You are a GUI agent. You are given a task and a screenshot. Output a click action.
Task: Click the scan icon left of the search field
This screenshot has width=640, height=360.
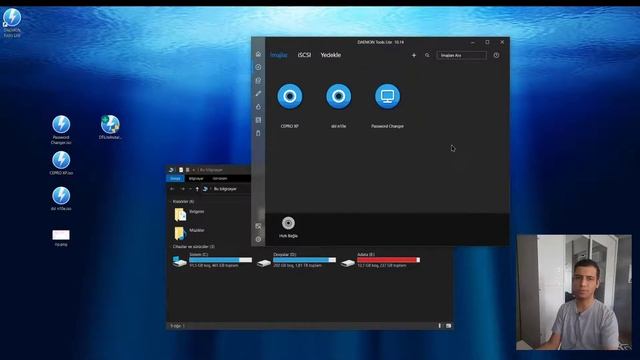tap(427, 55)
